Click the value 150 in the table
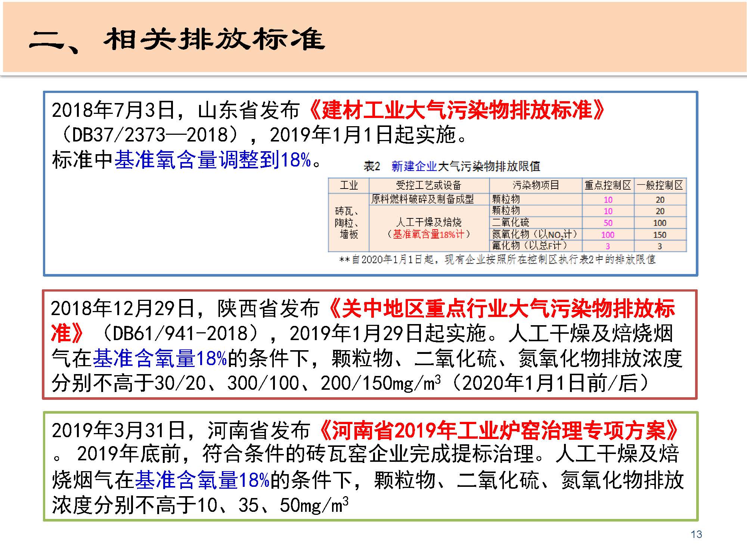Image resolution: width=747 pixels, height=560 pixels. (660, 235)
